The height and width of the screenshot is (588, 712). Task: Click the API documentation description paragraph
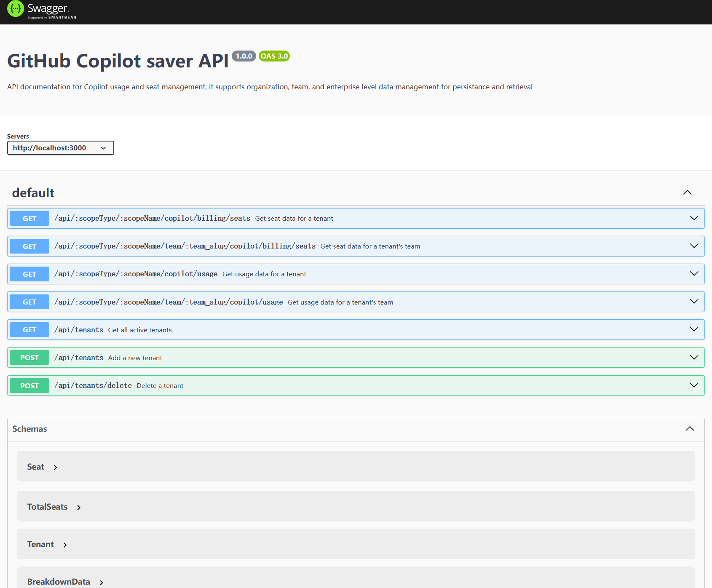[x=270, y=87]
